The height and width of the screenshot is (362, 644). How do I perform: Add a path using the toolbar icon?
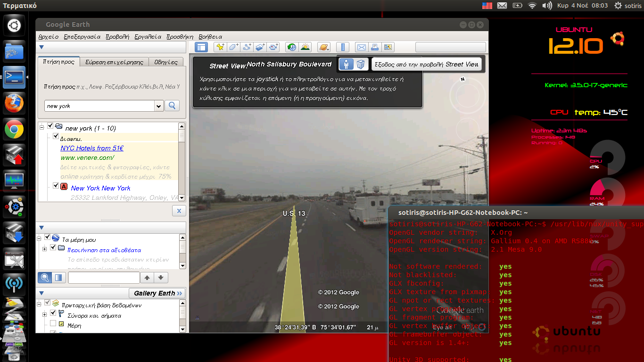tap(247, 47)
